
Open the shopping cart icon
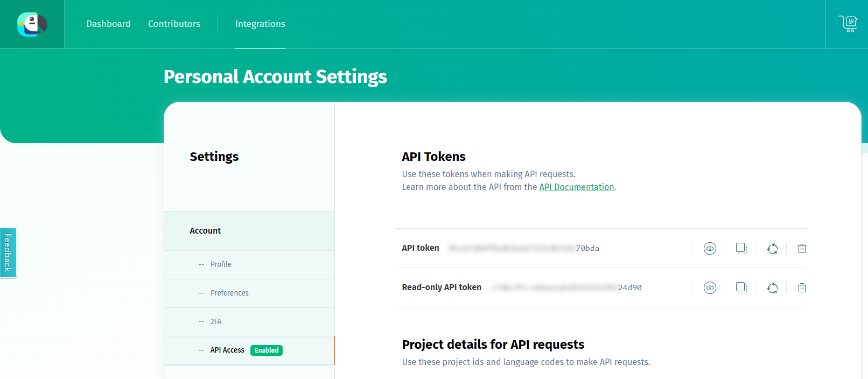click(x=848, y=24)
